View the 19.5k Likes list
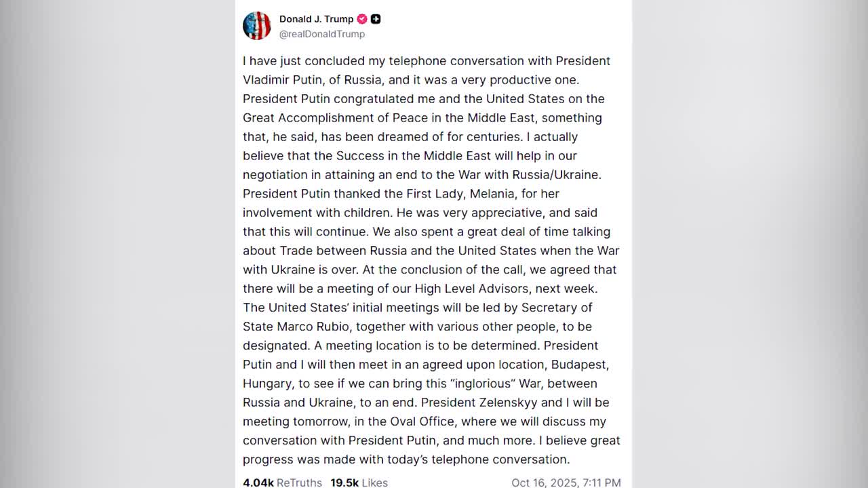 (359, 482)
